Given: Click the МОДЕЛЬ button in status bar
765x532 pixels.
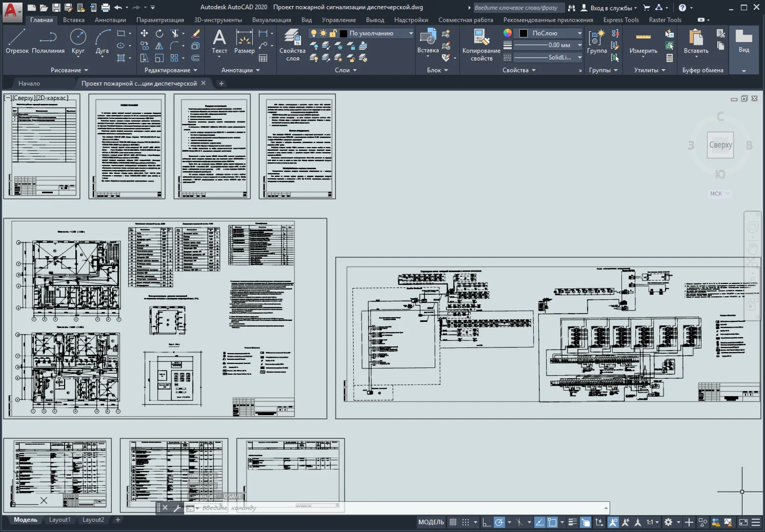Looking at the screenshot, I should point(431,522).
